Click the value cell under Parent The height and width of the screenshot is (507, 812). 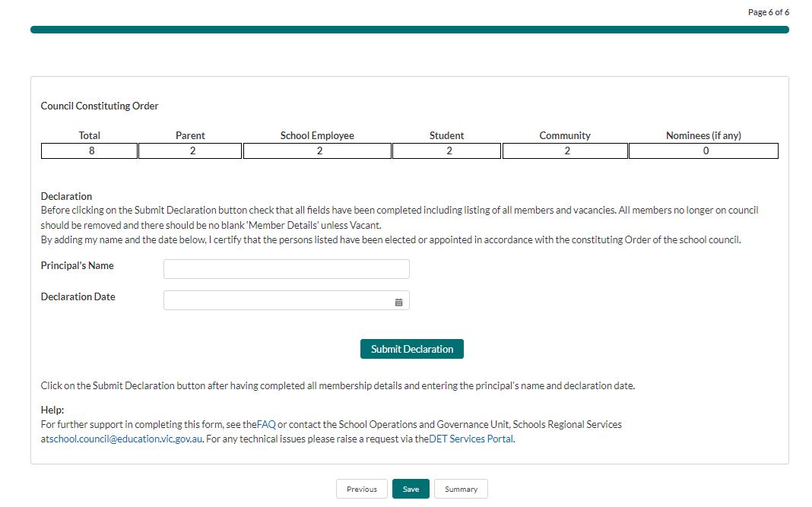click(x=190, y=151)
